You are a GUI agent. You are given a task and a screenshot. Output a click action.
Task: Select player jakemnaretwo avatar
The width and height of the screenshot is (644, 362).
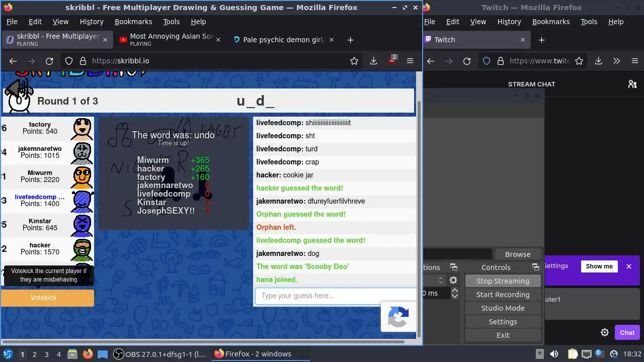coord(82,153)
